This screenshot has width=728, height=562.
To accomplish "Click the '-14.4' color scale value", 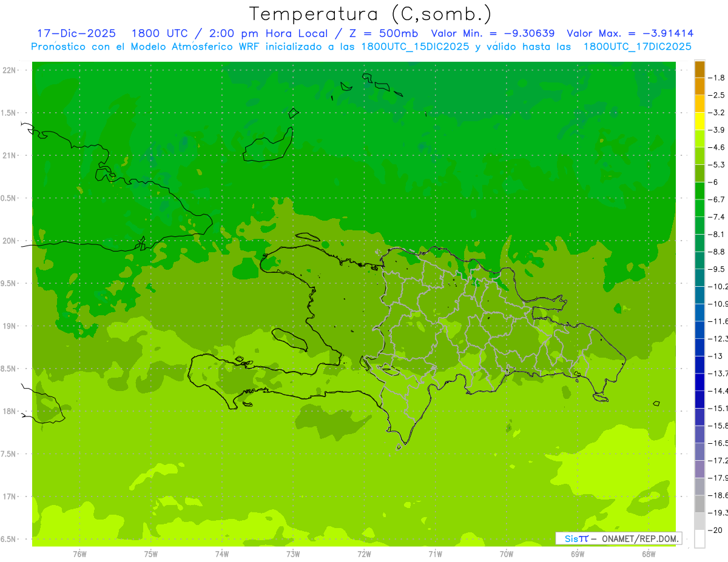I will (718, 390).
